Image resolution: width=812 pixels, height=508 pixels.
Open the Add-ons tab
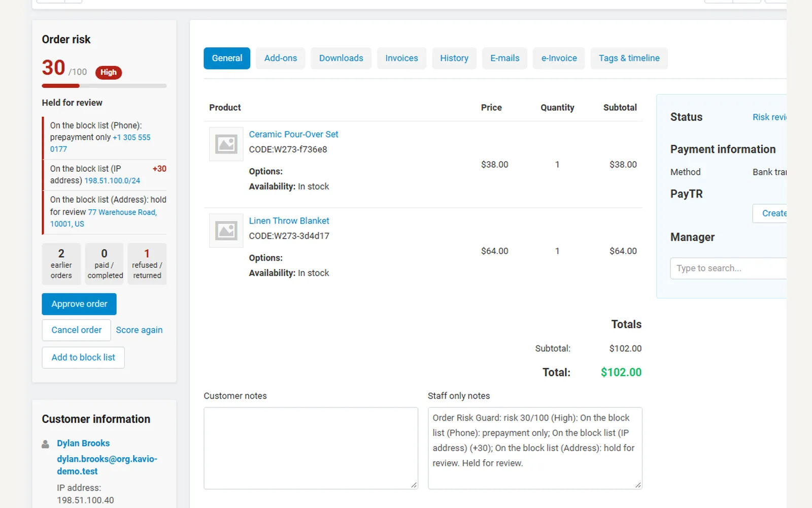[281, 58]
